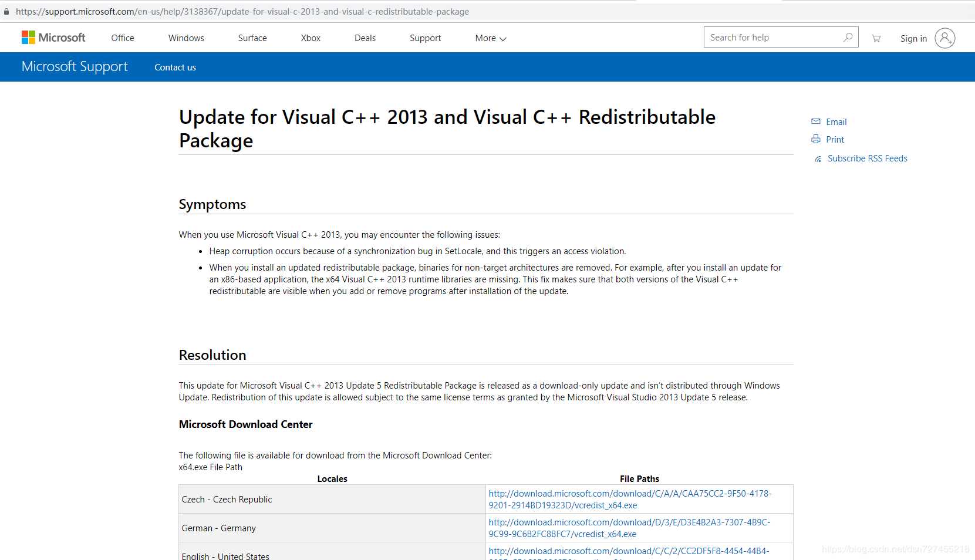The width and height of the screenshot is (975, 560).
Task: Open the German vcredist_x64.exe download link
Action: [629, 528]
